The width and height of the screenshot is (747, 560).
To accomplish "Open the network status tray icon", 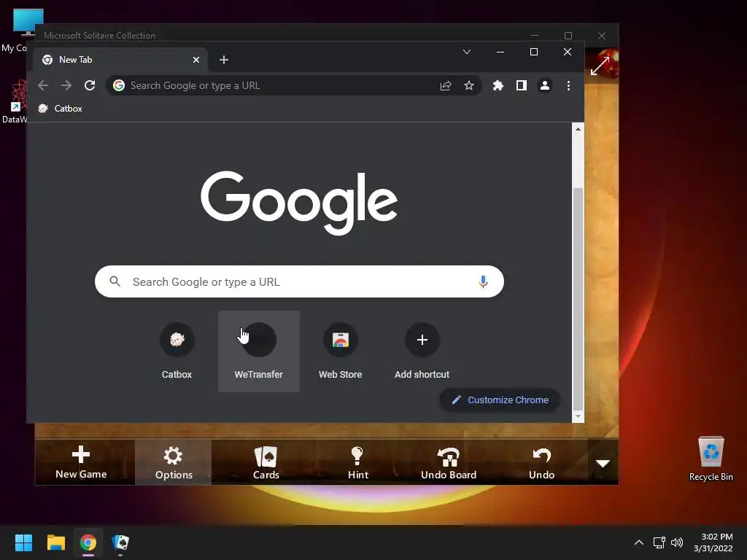I will (659, 542).
